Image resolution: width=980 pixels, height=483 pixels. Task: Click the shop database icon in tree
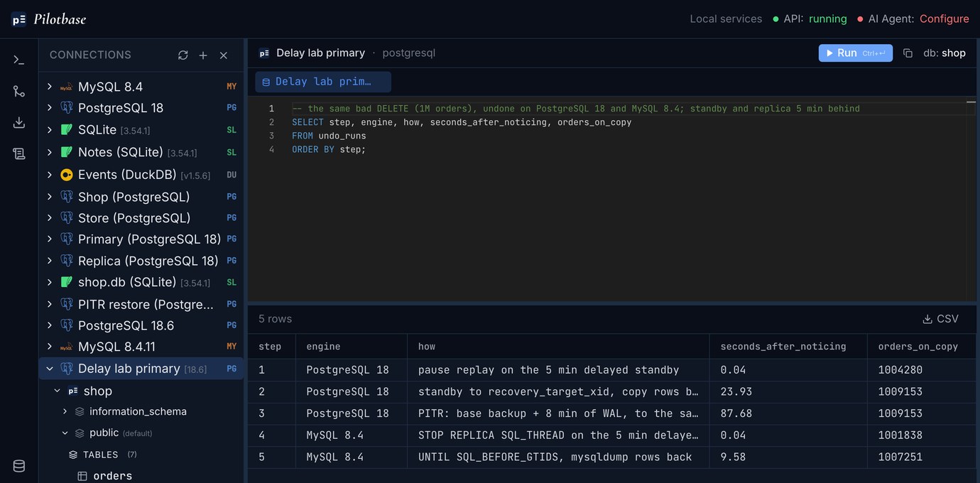click(72, 391)
